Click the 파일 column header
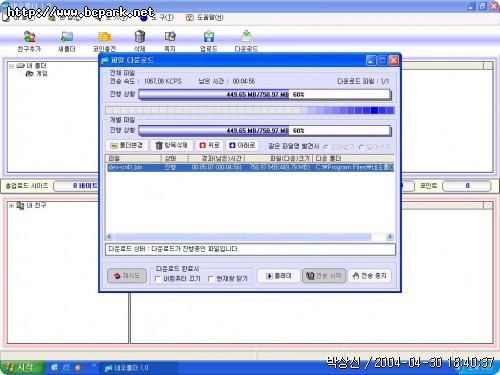500x375 pixels. (134, 158)
